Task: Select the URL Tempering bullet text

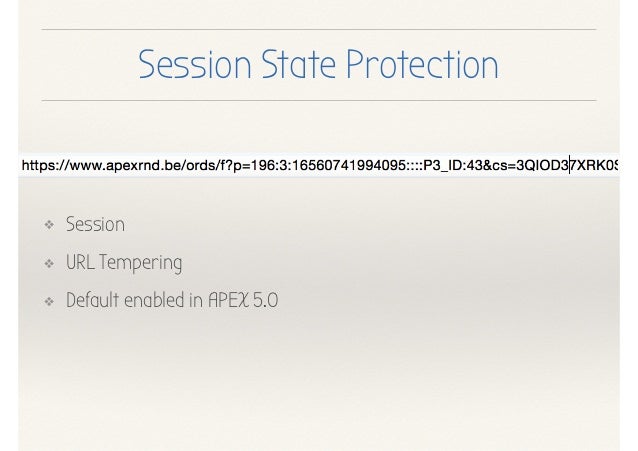Action: click(124, 263)
